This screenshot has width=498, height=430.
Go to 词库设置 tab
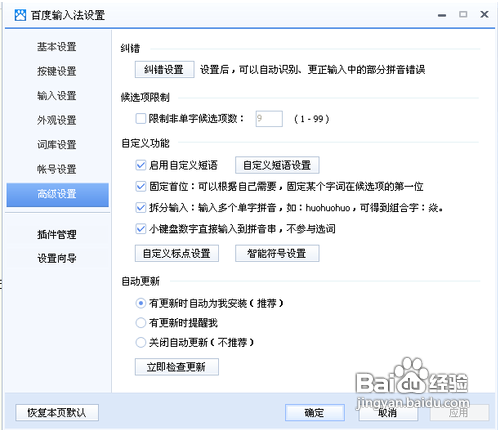pos(57,145)
